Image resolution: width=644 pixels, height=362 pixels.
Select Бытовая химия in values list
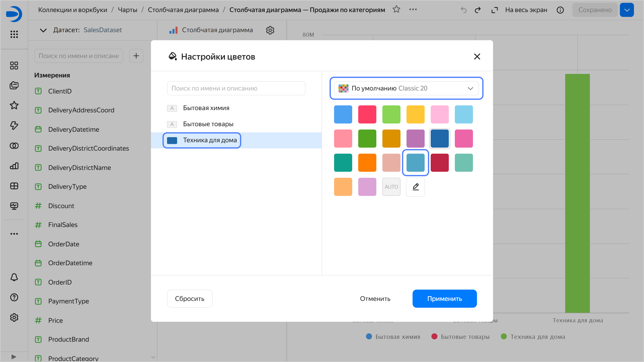click(x=206, y=108)
